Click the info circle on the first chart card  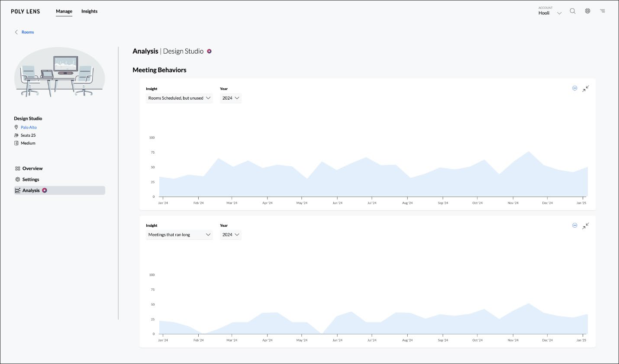pos(574,88)
